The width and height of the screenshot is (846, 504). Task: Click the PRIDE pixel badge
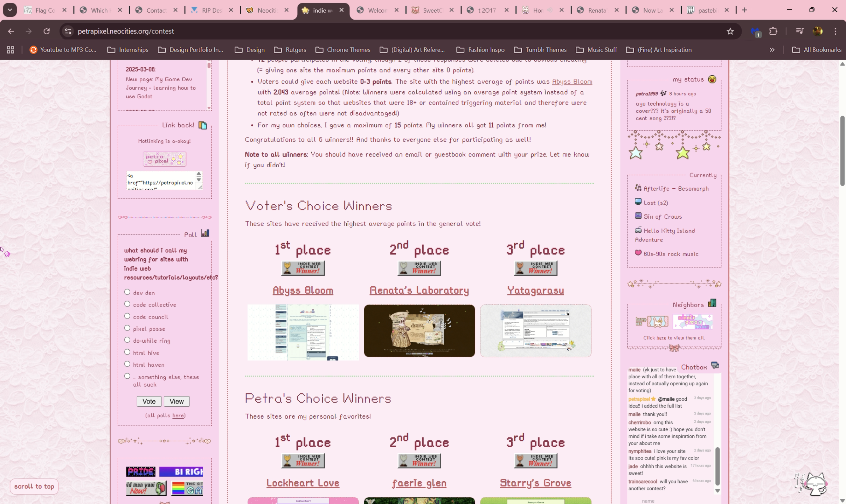[141, 471]
